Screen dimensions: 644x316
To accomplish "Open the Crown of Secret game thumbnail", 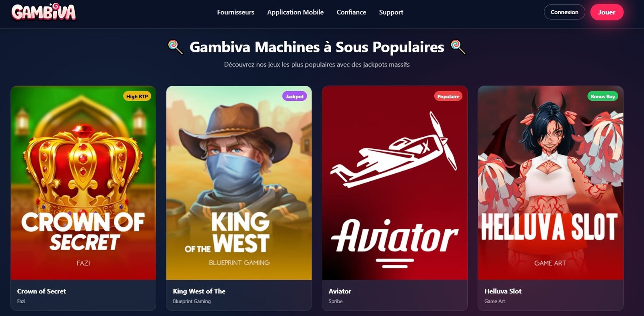I will tap(83, 183).
